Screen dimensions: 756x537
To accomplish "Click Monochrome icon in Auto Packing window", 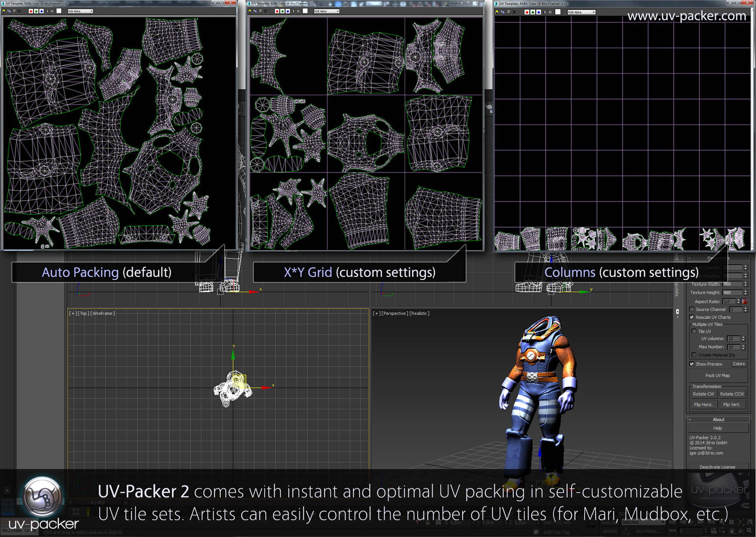I will pos(52,11).
